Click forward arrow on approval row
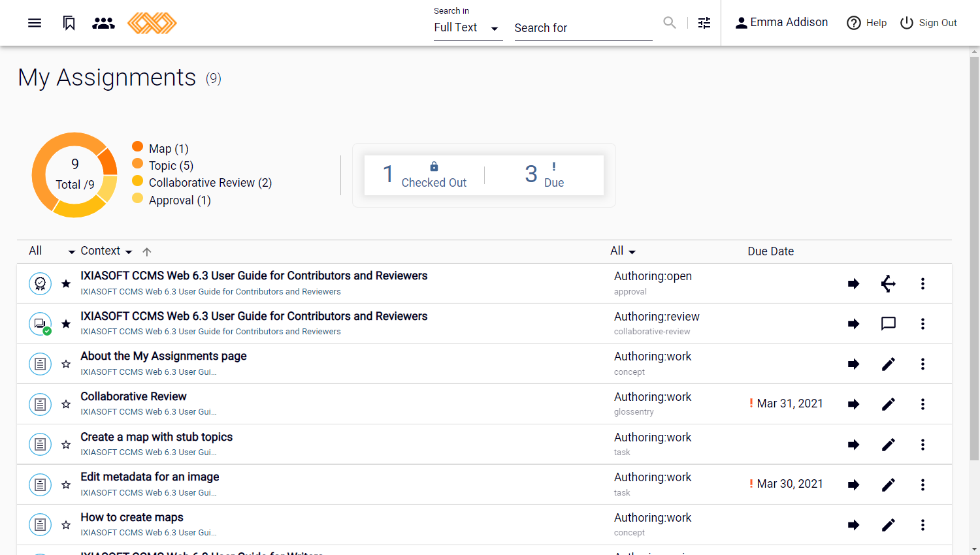 click(853, 283)
